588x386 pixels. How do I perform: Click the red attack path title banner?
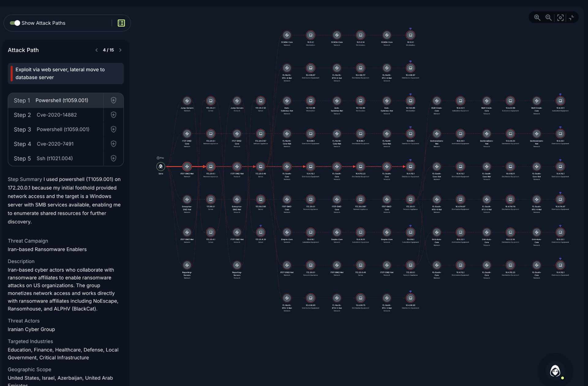pos(66,74)
